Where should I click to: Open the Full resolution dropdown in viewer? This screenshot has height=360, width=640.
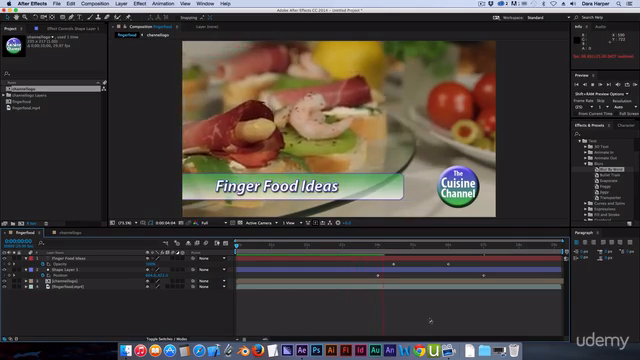[213, 223]
